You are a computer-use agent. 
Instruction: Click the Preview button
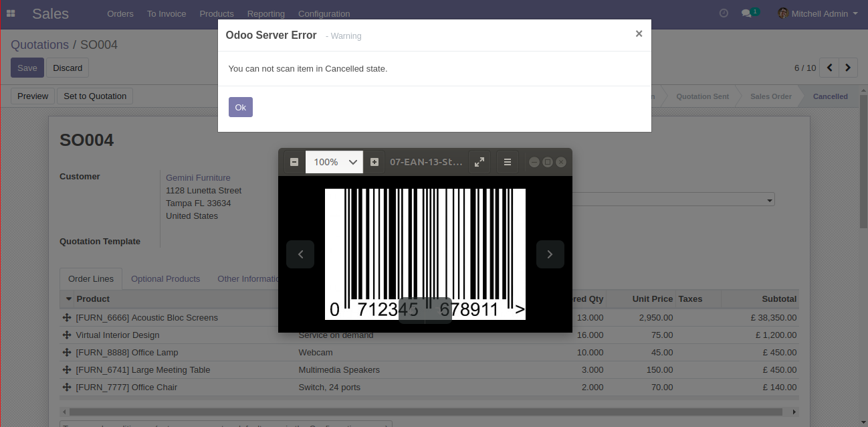coord(33,96)
